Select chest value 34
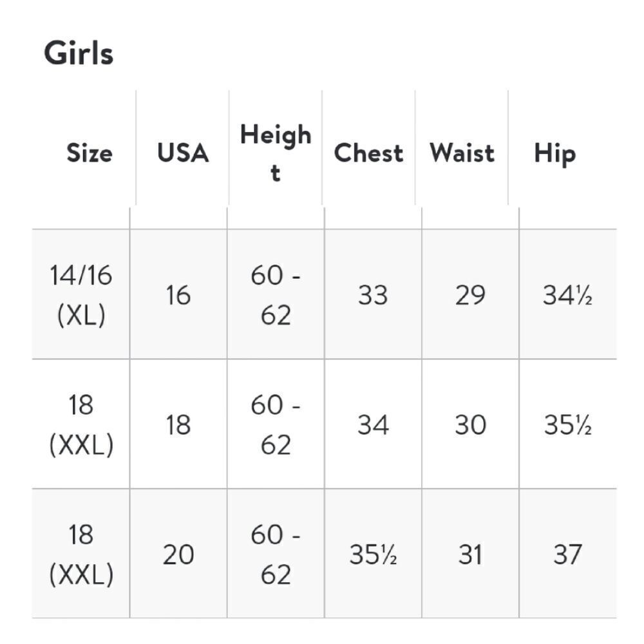This screenshot has height=644, width=644. pos(373,424)
